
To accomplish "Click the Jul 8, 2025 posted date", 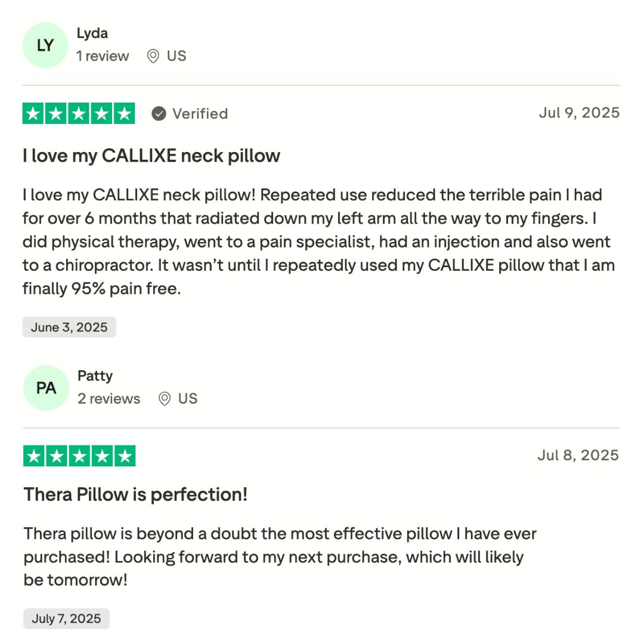I will [x=578, y=456].
